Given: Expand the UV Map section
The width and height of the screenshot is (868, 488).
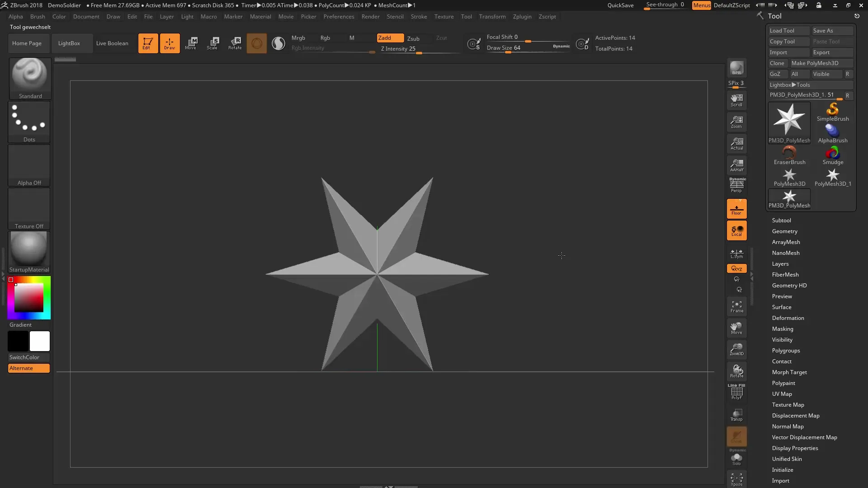Looking at the screenshot, I should [x=782, y=394].
